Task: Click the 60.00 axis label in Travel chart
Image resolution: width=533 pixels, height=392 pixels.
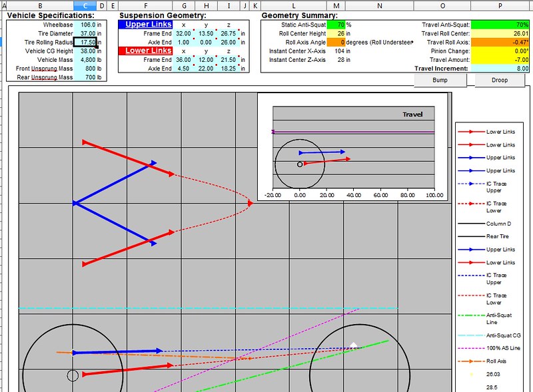Action: click(380, 195)
